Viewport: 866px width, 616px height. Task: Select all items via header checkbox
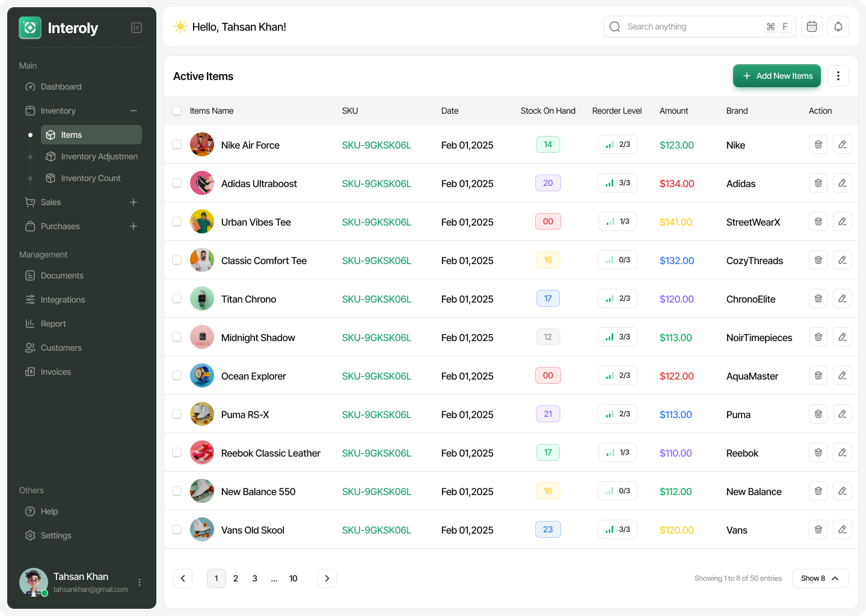point(177,111)
